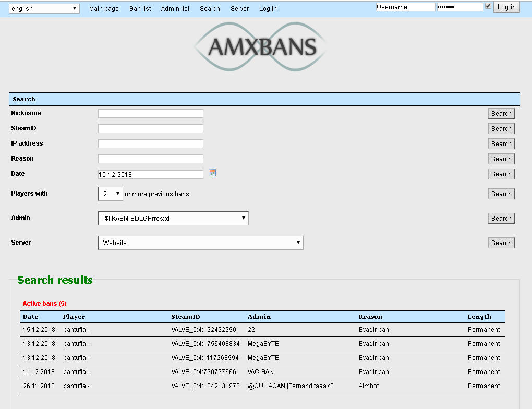Select SteamID VALVE_0:4:1117268994
The image size is (532, 409).
point(205,358)
